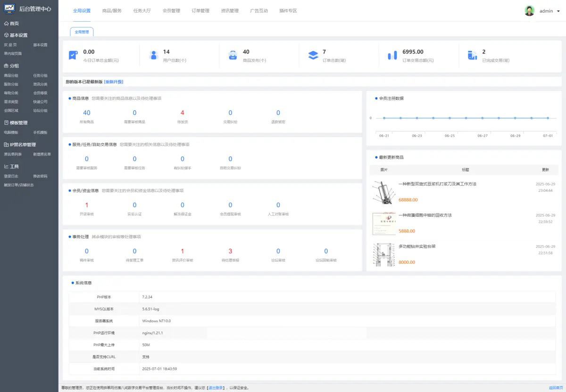Click the thumbnail of the 68888.00 product
The width and height of the screenshot is (566, 392).
coord(382,192)
